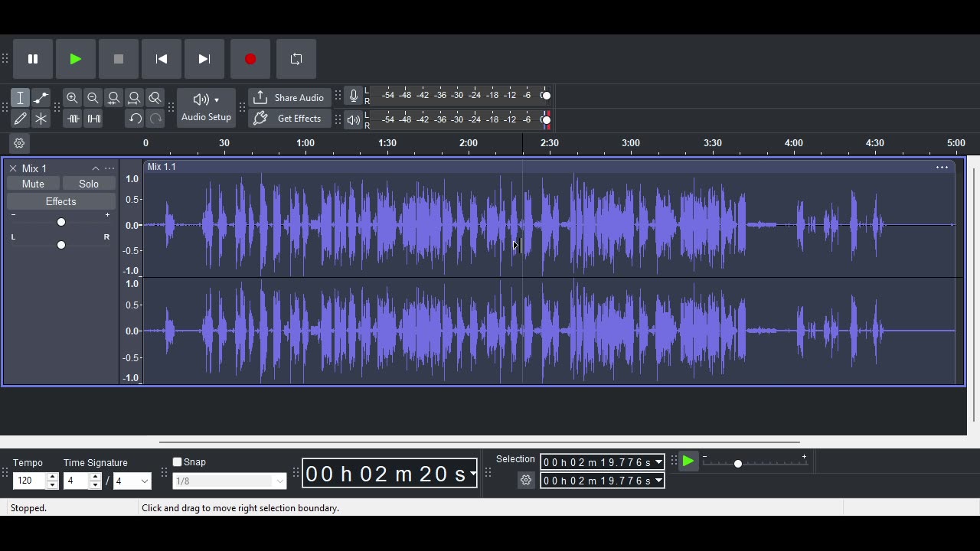Click the Trim audio outside selection icon
980x551 pixels.
tap(73, 119)
